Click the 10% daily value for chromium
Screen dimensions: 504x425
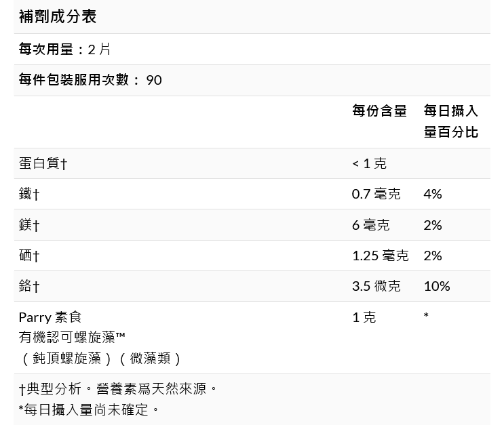point(436,286)
